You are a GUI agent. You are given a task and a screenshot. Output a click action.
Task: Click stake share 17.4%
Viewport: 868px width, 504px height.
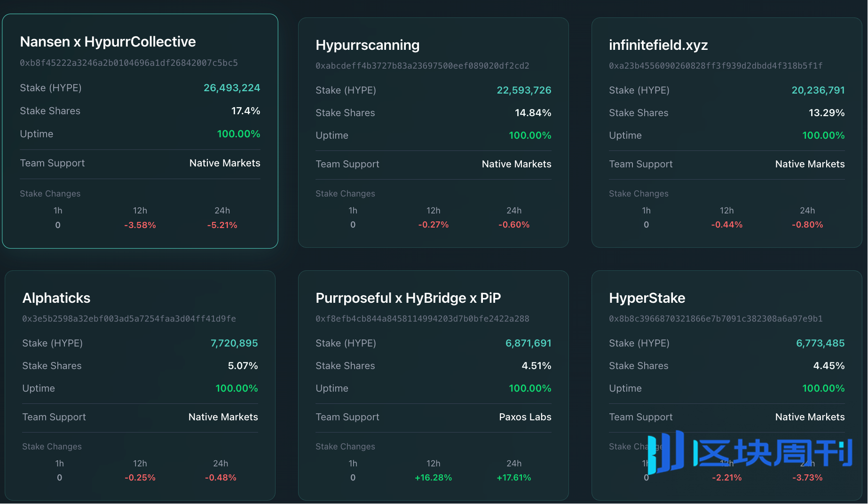pyautogui.click(x=245, y=111)
